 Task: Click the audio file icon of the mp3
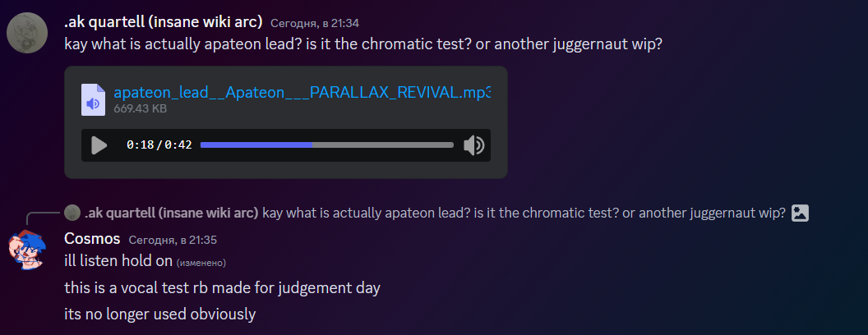pyautogui.click(x=93, y=99)
